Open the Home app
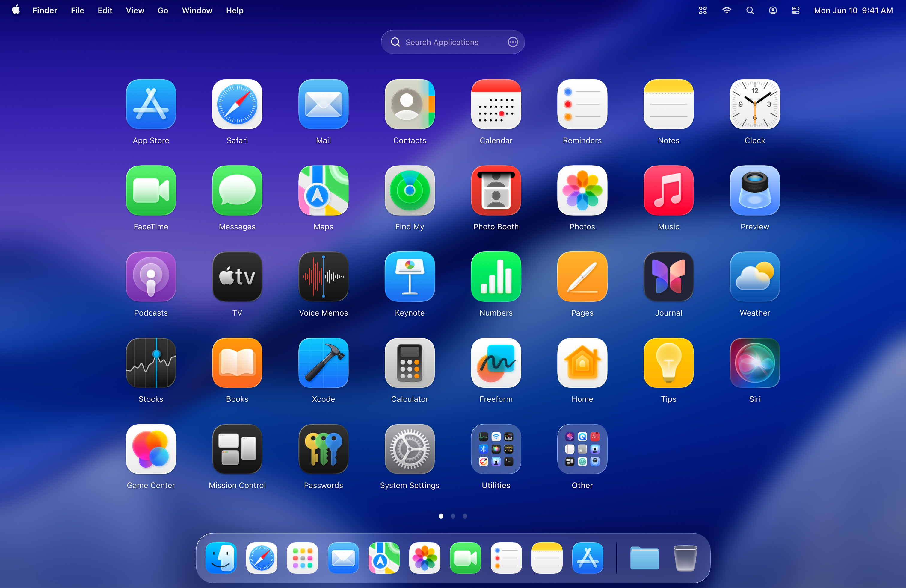Image resolution: width=906 pixels, height=588 pixels. [582, 363]
